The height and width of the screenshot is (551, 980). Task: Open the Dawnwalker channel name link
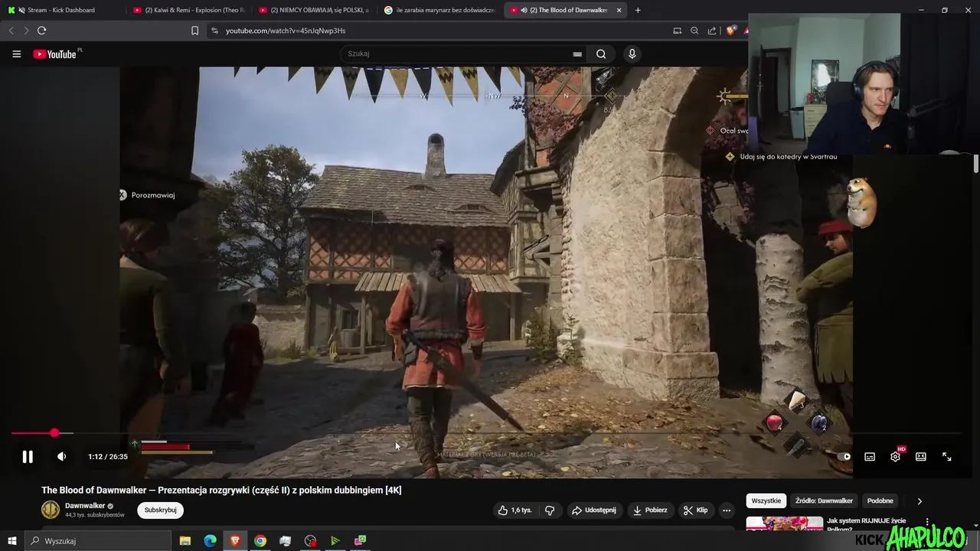tap(85, 506)
